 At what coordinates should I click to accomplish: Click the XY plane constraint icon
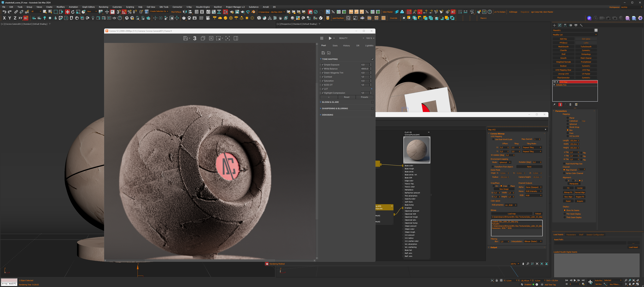20,18
